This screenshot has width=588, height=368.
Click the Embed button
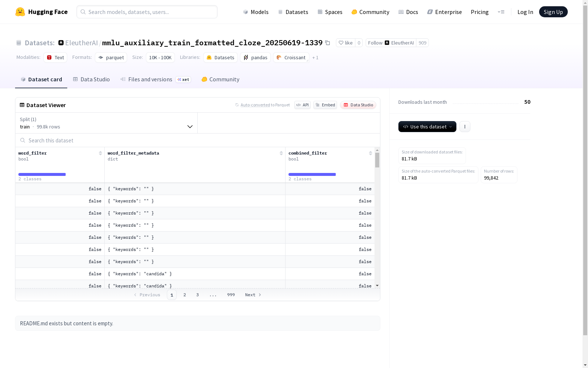coord(325,105)
